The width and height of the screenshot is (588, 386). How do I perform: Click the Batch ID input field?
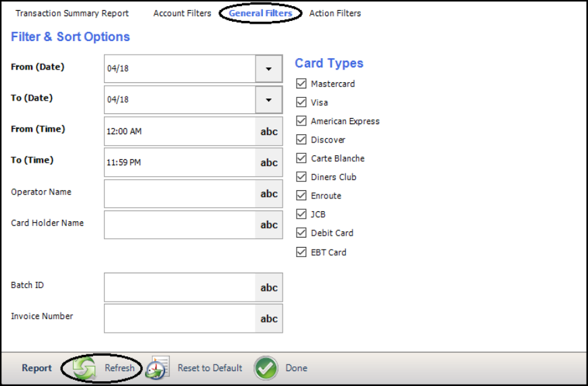(180, 287)
